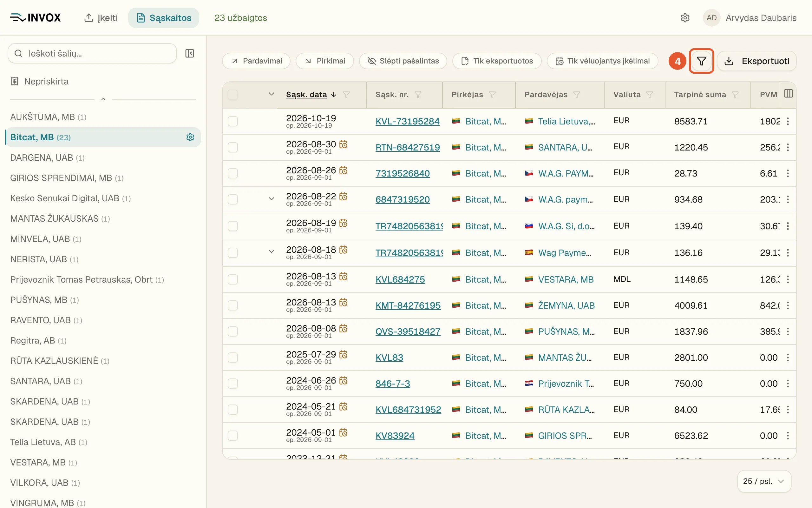Toggle the Pardavimai filter chip
Viewport: 812px width, 508px height.
(x=256, y=61)
